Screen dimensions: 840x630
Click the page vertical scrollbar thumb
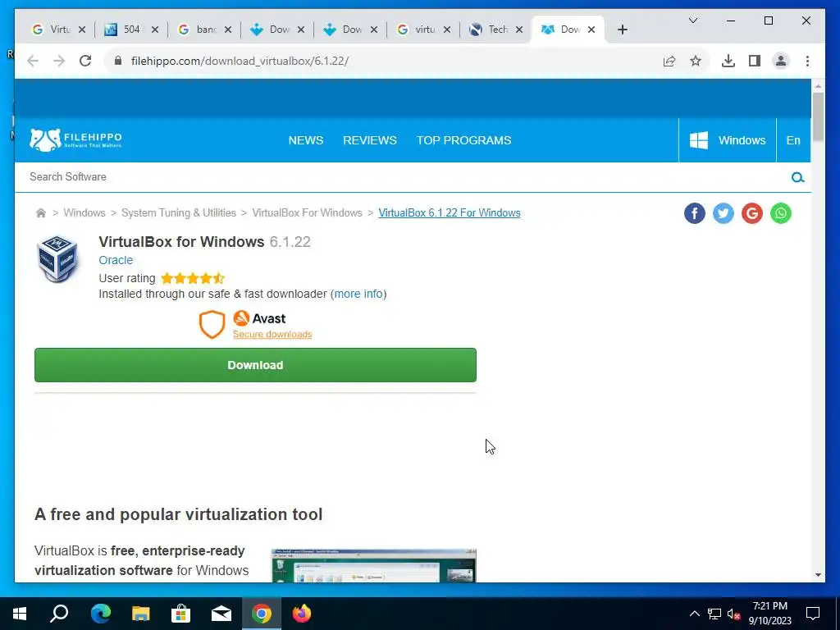pos(818,117)
